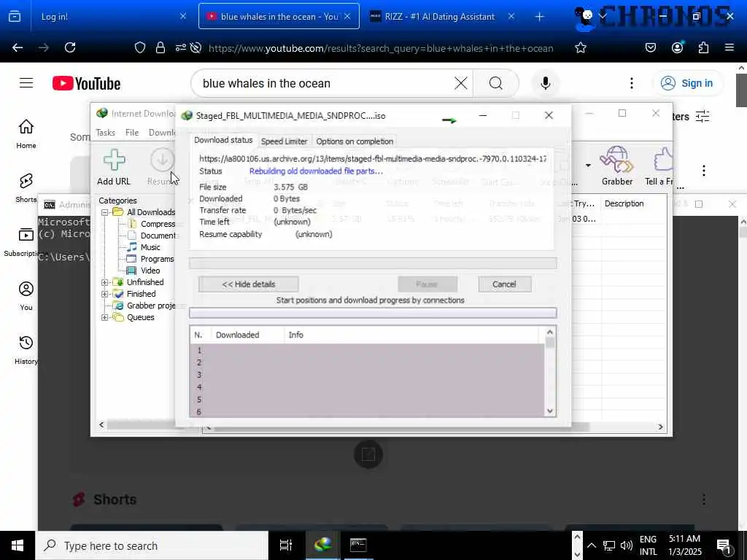Open the Firefox application menu
This screenshot has height=560, width=747.
point(729,47)
